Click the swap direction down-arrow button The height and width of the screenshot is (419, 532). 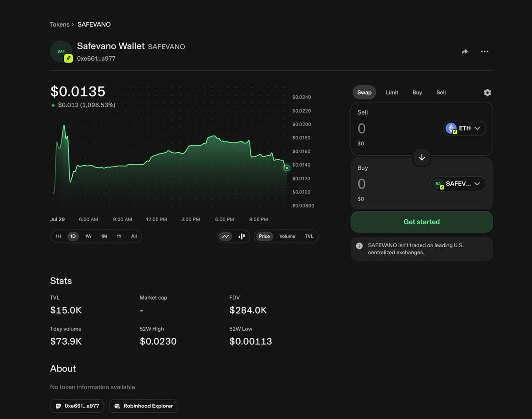coord(422,157)
